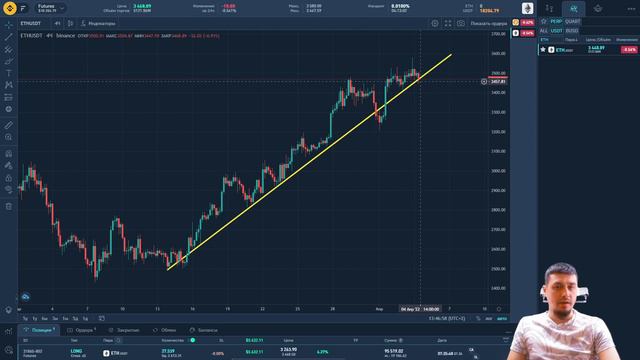Screen dimensions: 640x360
Task: Select the patterns drawing tool
Action: point(9,85)
